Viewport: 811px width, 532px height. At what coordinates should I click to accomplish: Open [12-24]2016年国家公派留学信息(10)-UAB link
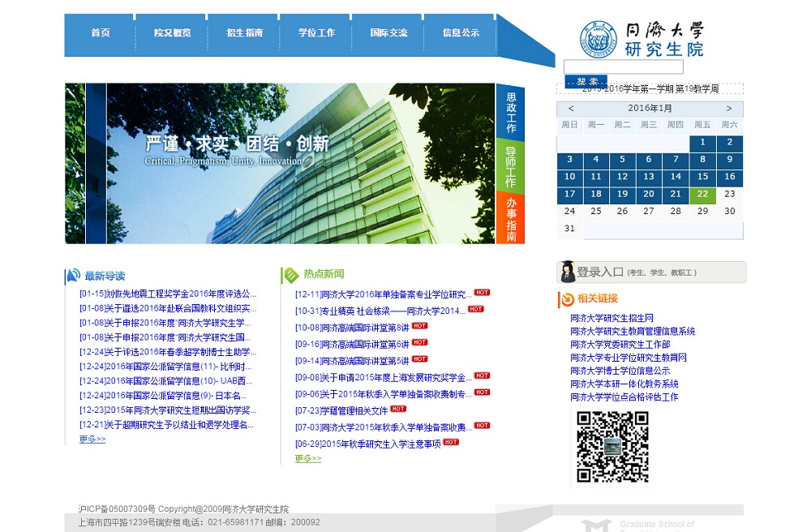pyautogui.click(x=165, y=381)
